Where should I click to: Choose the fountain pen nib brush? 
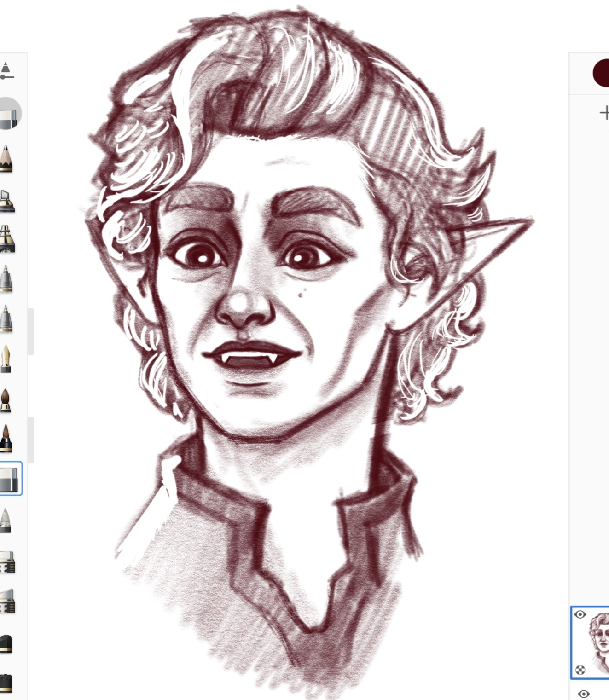[x=6, y=359]
